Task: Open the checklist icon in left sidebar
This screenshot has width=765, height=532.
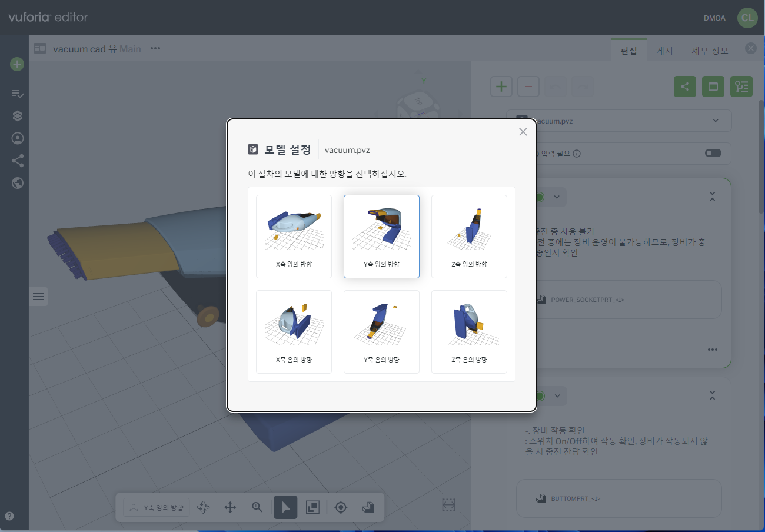Action: [17, 94]
